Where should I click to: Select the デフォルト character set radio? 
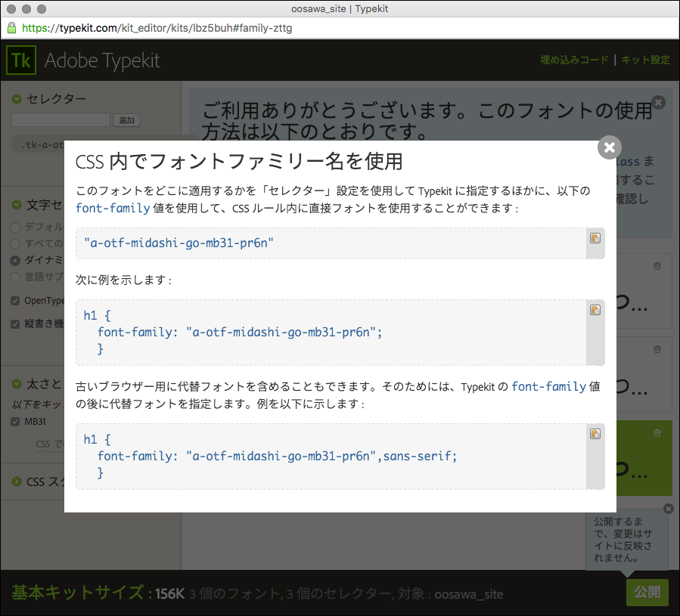click(x=15, y=227)
